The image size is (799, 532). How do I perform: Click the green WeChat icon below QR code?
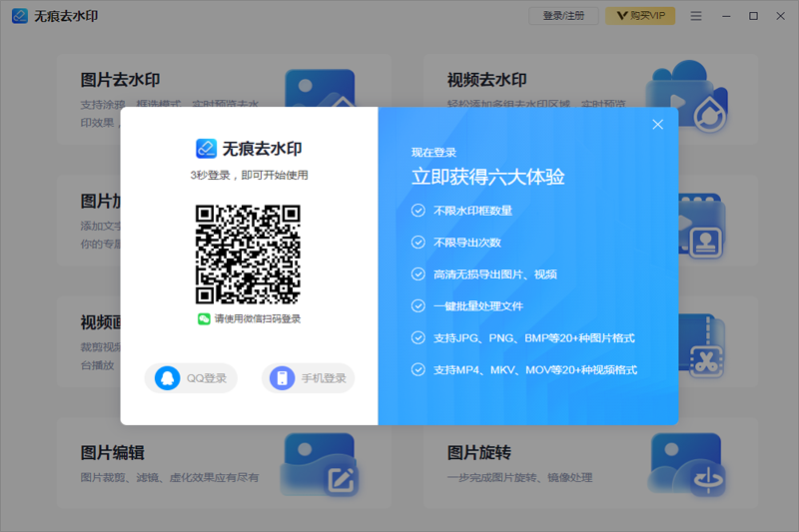click(x=204, y=318)
